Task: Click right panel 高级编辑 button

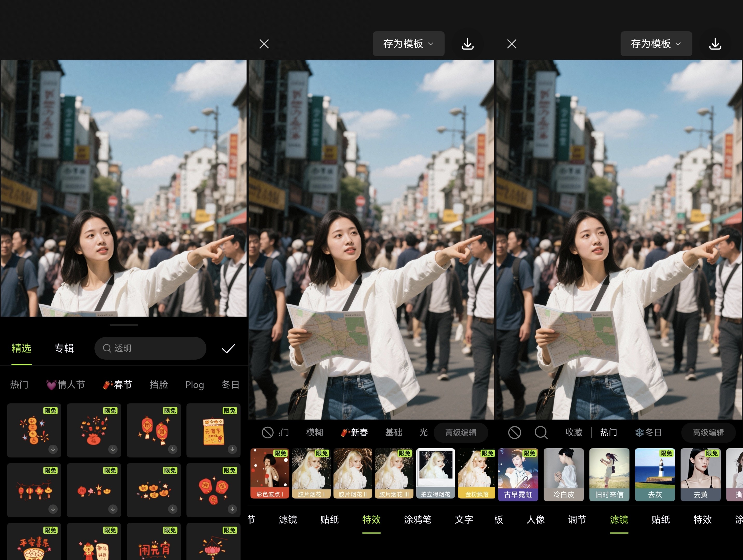Action: pos(708,432)
